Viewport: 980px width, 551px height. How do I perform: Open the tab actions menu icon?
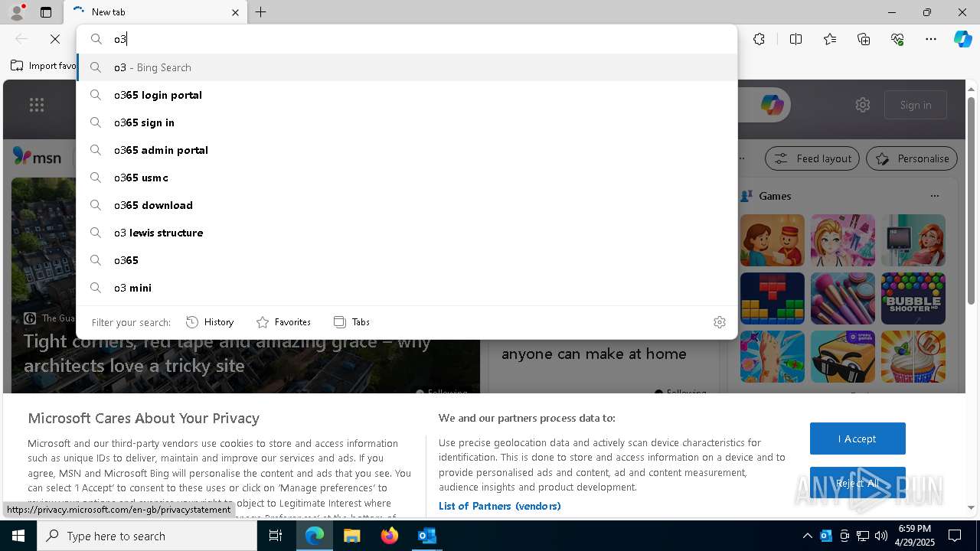click(x=46, y=12)
